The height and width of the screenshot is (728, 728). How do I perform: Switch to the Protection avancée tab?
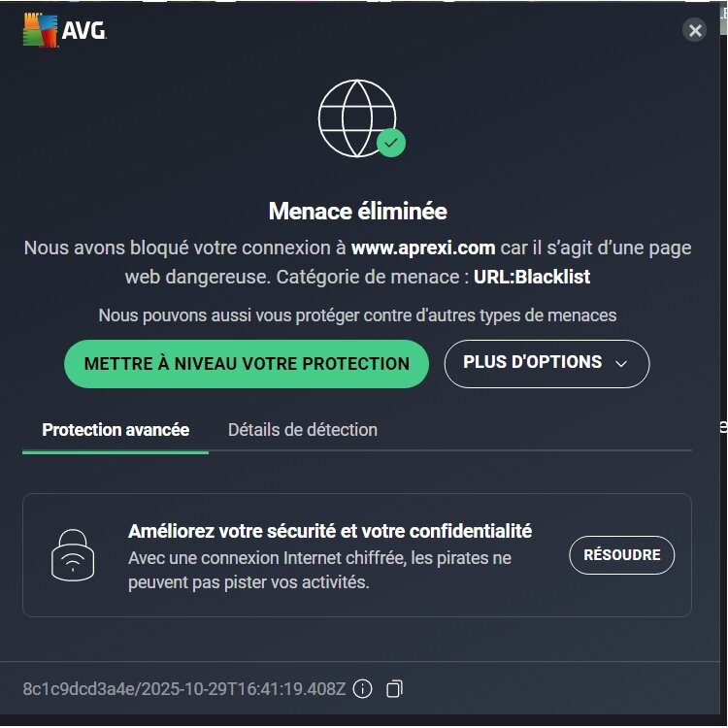tap(116, 430)
